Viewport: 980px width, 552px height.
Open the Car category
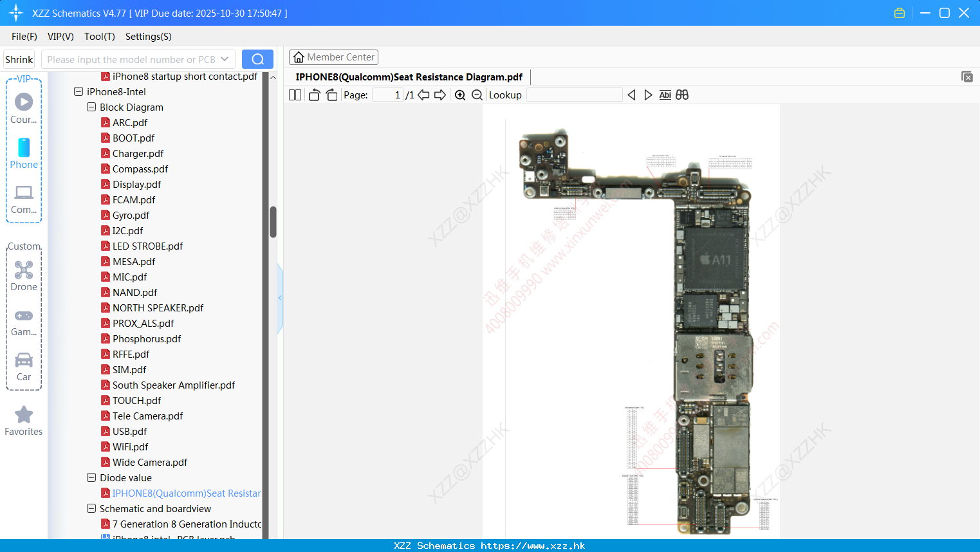click(24, 367)
